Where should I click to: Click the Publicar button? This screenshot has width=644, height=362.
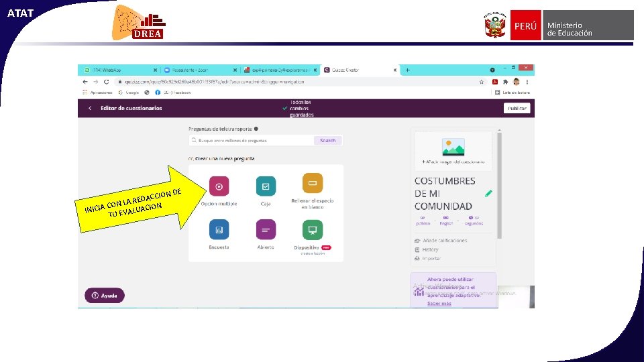pyautogui.click(x=517, y=109)
